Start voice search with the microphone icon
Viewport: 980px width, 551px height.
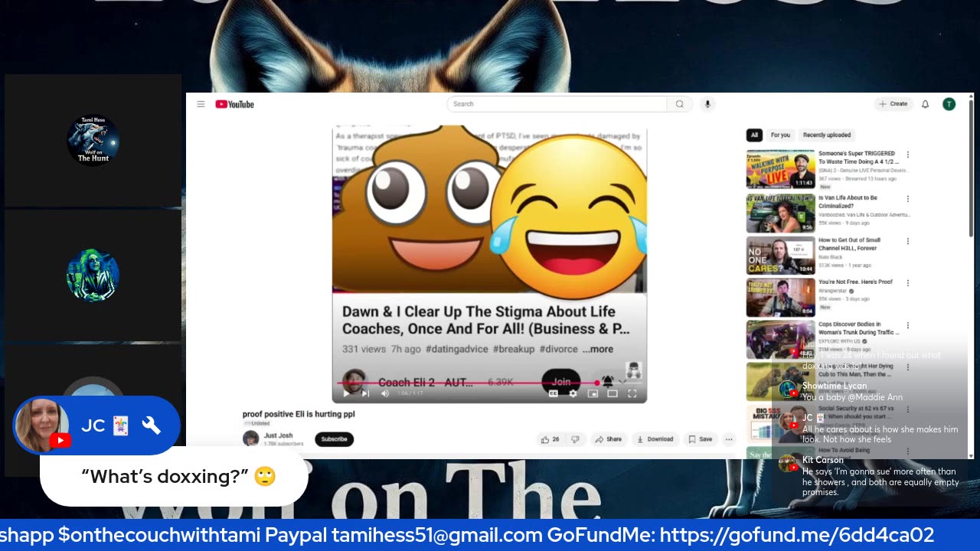pyautogui.click(x=707, y=104)
